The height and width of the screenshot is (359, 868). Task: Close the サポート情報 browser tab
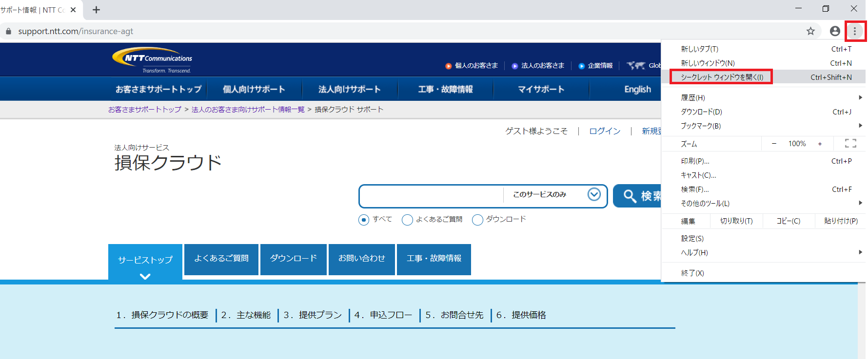click(73, 10)
